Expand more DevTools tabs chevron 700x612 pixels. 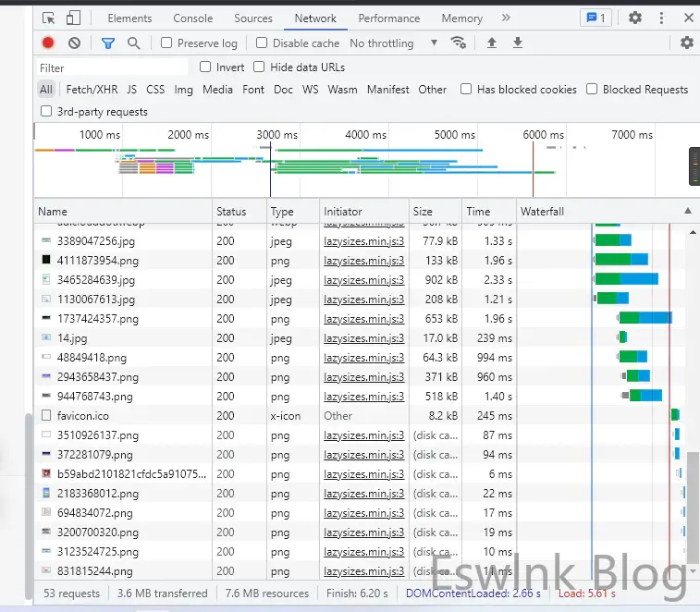click(x=506, y=18)
